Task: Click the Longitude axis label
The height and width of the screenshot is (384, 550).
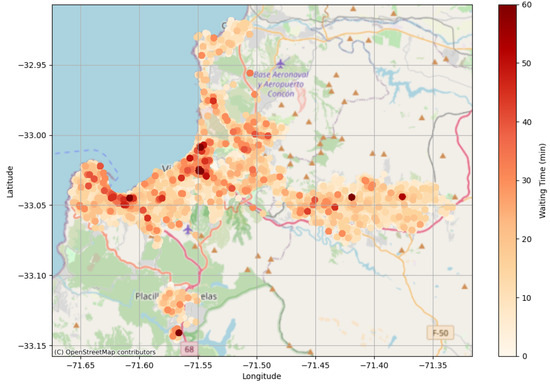Action: tap(262, 376)
